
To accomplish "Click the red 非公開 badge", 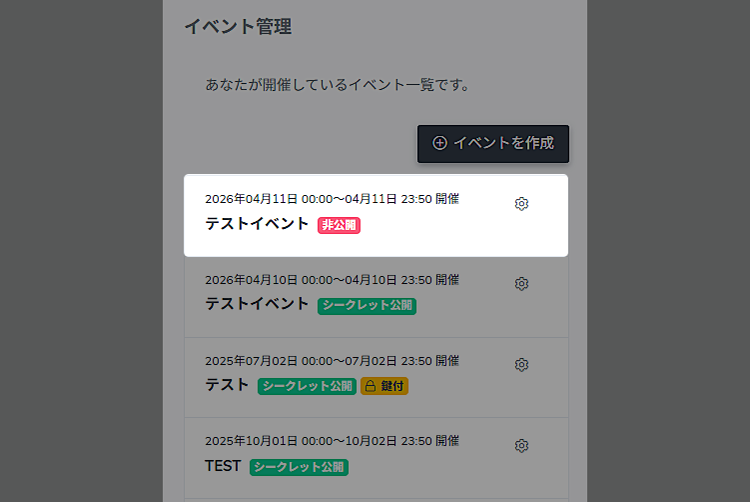I will [x=339, y=225].
